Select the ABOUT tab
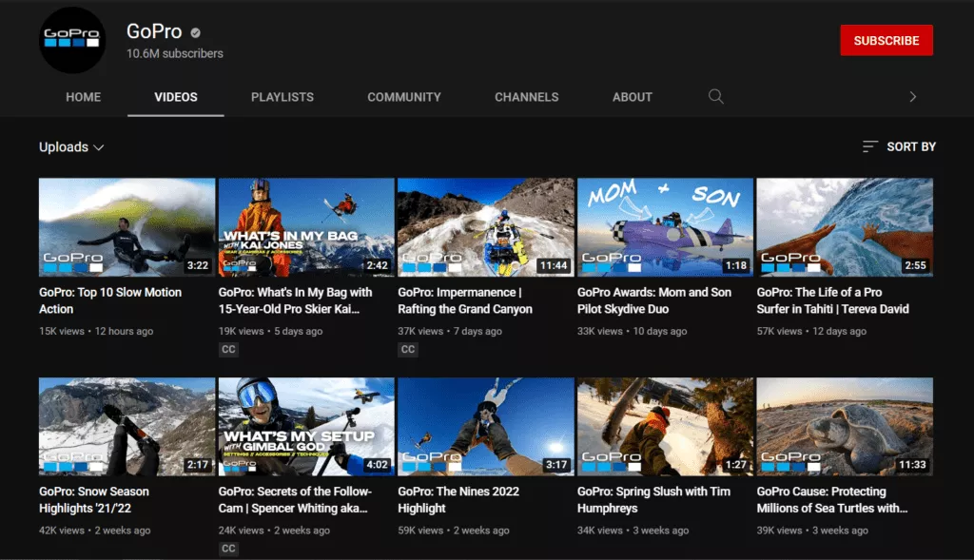Viewport: 974px width, 560px height. [633, 97]
